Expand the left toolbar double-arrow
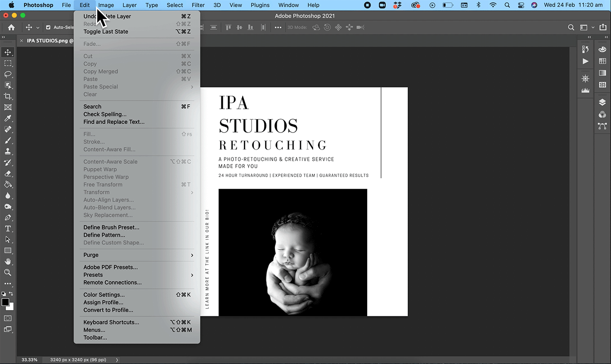Image resolution: width=611 pixels, height=364 pixels. point(4,38)
